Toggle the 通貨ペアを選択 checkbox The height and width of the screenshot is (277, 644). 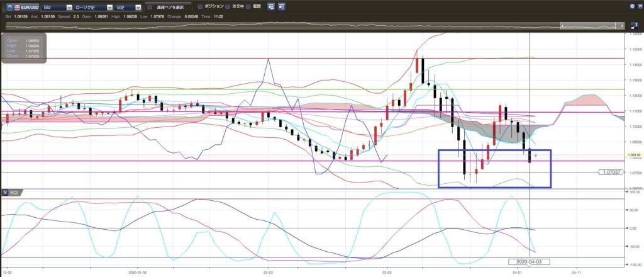pyautogui.click(x=150, y=7)
